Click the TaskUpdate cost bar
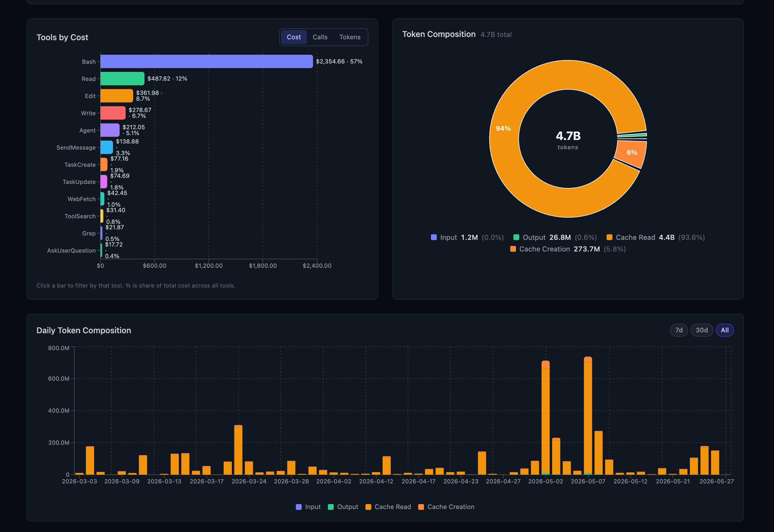Image resolution: width=774 pixels, height=532 pixels. point(104,182)
